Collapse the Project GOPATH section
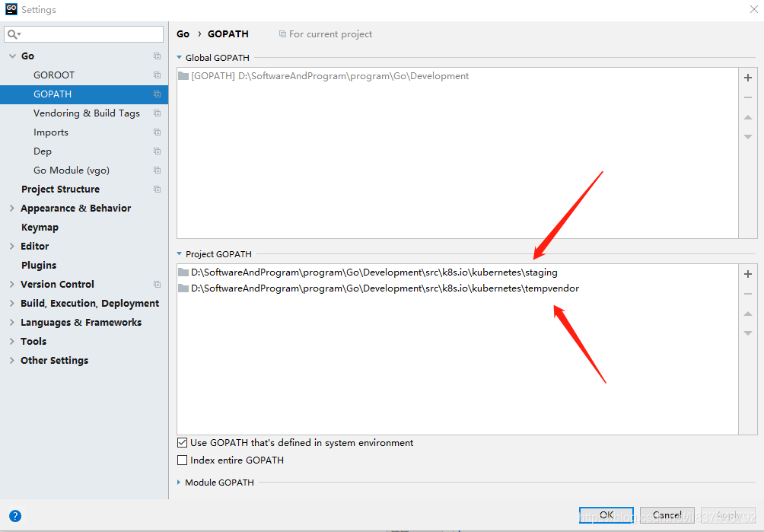 click(179, 253)
